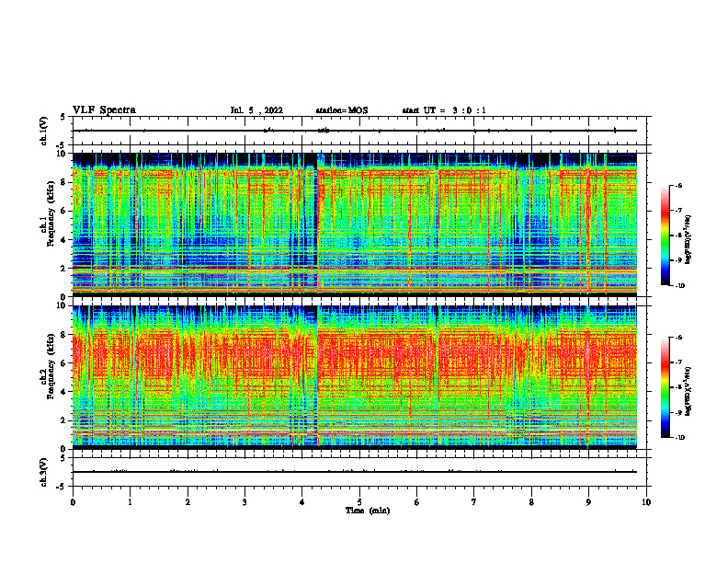Click time axis tick label "8"

531,502
